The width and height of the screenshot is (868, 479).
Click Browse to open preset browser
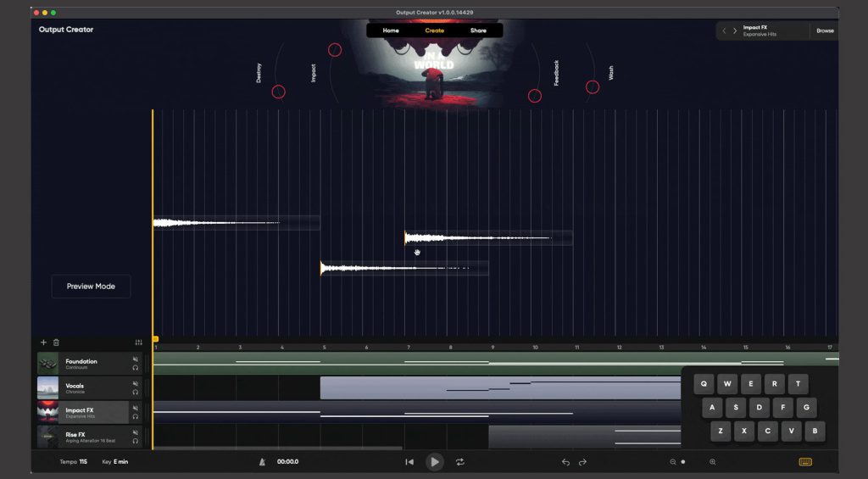(x=825, y=31)
